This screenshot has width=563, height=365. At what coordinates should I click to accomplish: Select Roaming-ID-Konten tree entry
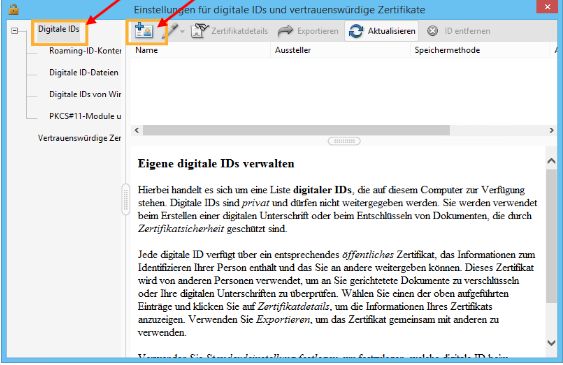pos(85,51)
